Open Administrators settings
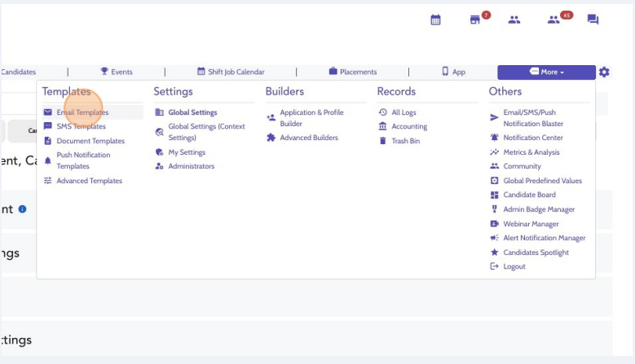The width and height of the screenshot is (635, 364). coord(191,166)
